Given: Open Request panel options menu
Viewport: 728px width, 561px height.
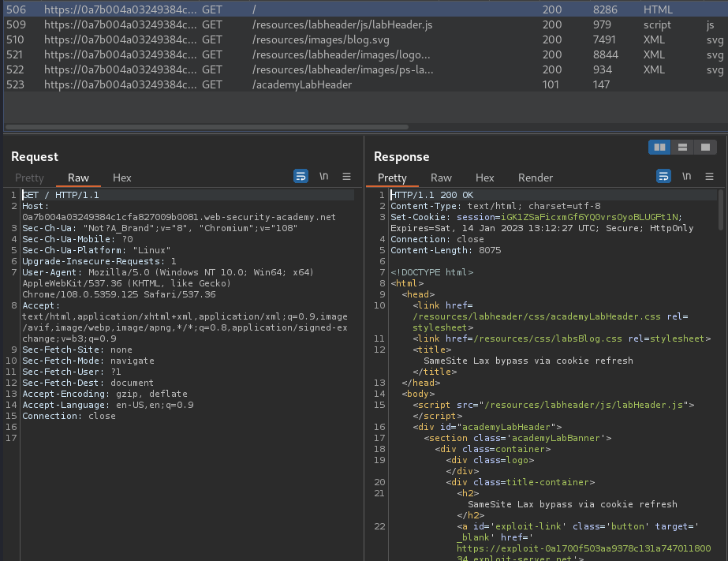Looking at the screenshot, I should point(346,177).
